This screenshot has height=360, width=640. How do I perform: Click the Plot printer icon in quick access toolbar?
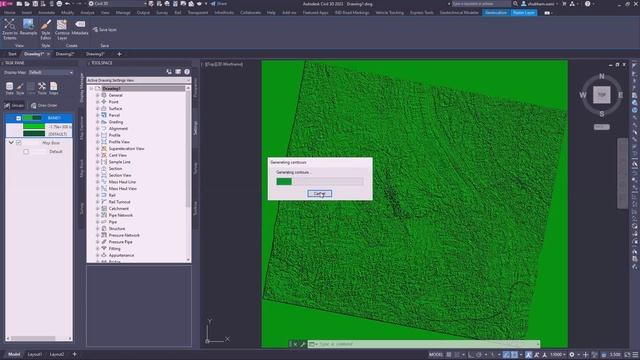tap(59, 4)
